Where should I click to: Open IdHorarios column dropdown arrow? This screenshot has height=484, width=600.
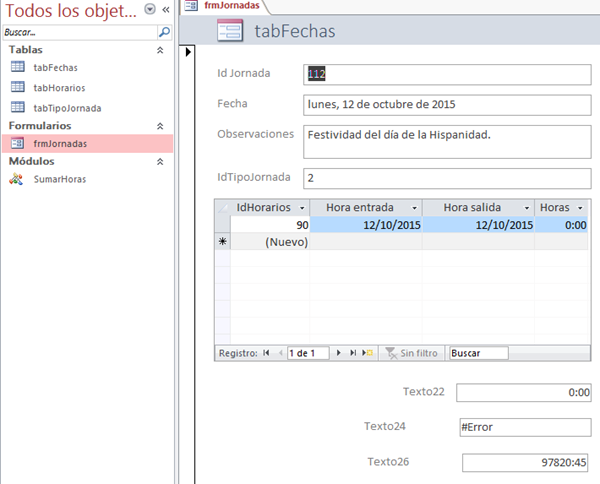302,208
